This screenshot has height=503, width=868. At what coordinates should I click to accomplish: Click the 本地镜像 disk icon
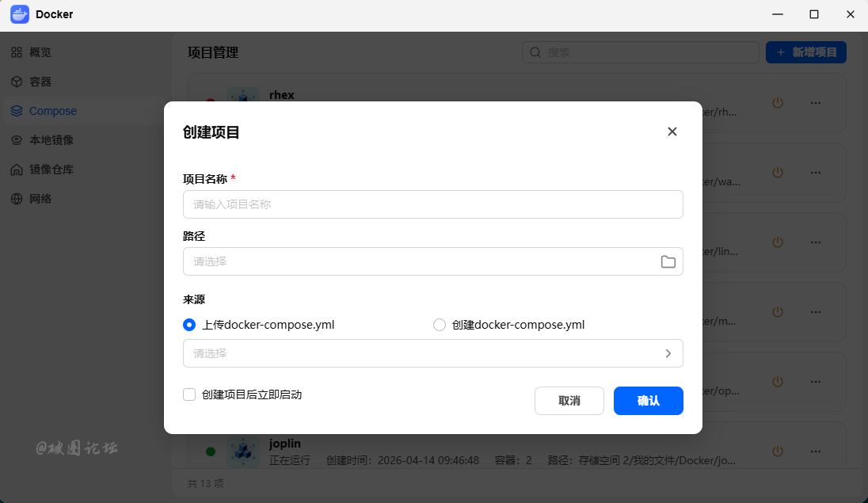point(17,140)
